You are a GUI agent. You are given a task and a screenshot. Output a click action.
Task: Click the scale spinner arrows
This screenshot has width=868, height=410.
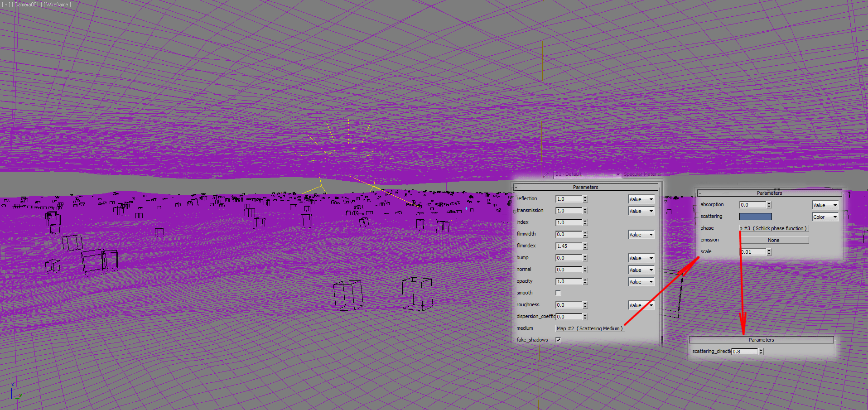pos(769,252)
